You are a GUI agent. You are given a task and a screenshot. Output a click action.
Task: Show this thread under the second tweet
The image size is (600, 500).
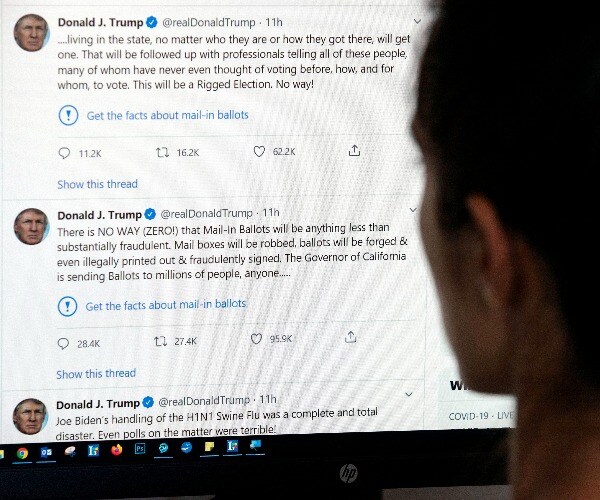click(x=96, y=373)
